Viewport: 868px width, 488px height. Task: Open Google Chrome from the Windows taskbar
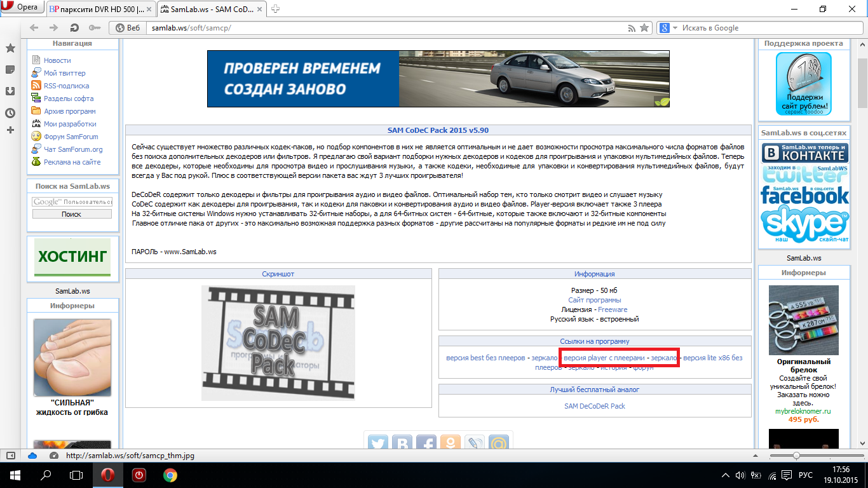170,475
